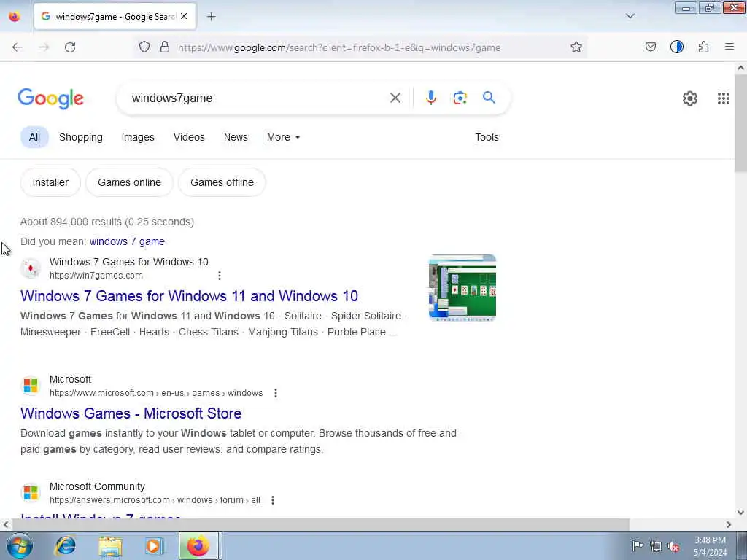Open Windows Explorer folder on the taskbar

(110, 547)
